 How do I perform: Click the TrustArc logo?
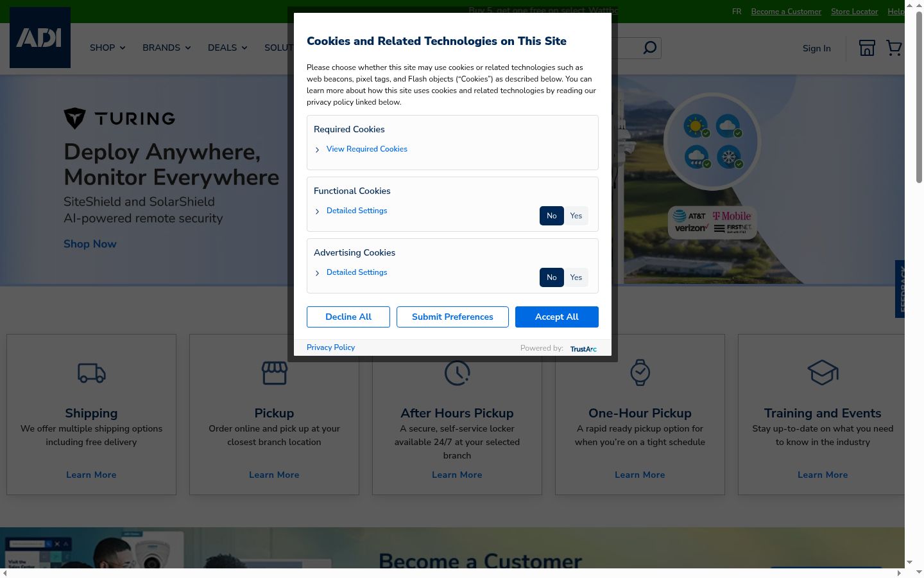coord(583,349)
